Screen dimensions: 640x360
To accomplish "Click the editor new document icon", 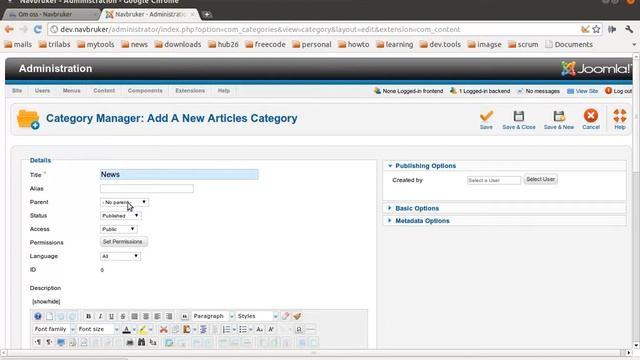I will pyautogui.click(x=49, y=316).
